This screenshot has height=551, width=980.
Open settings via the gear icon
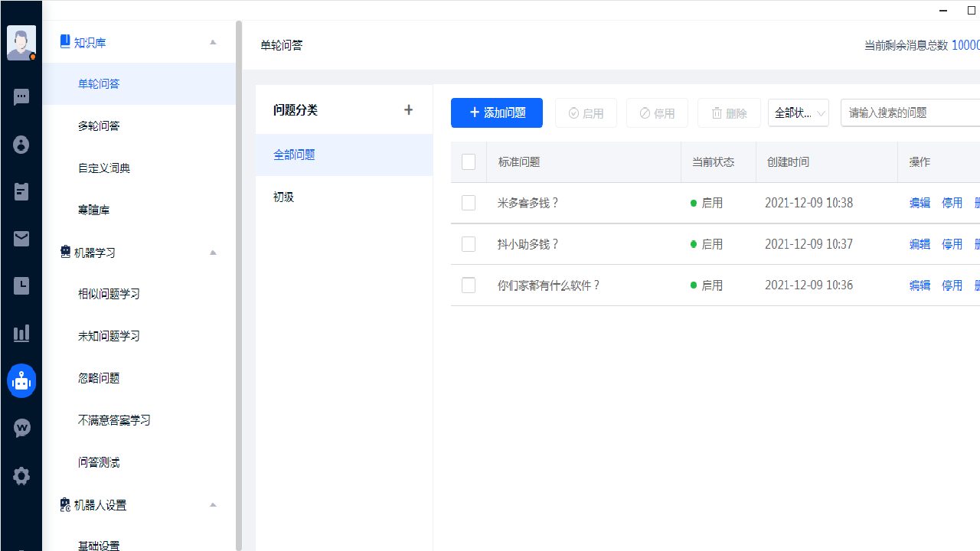(x=21, y=475)
